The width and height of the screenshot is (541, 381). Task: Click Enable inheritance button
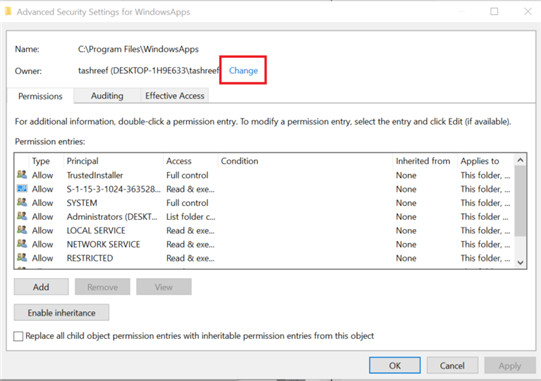pos(61,313)
